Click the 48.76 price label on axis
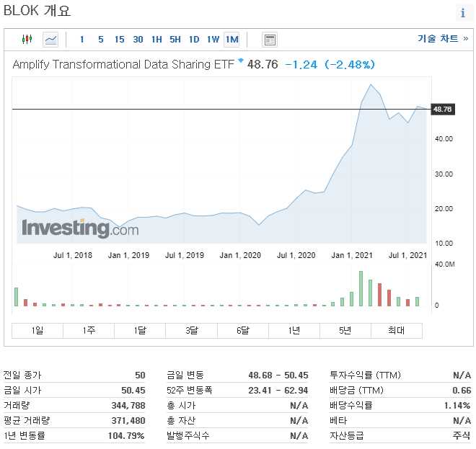 (x=443, y=110)
